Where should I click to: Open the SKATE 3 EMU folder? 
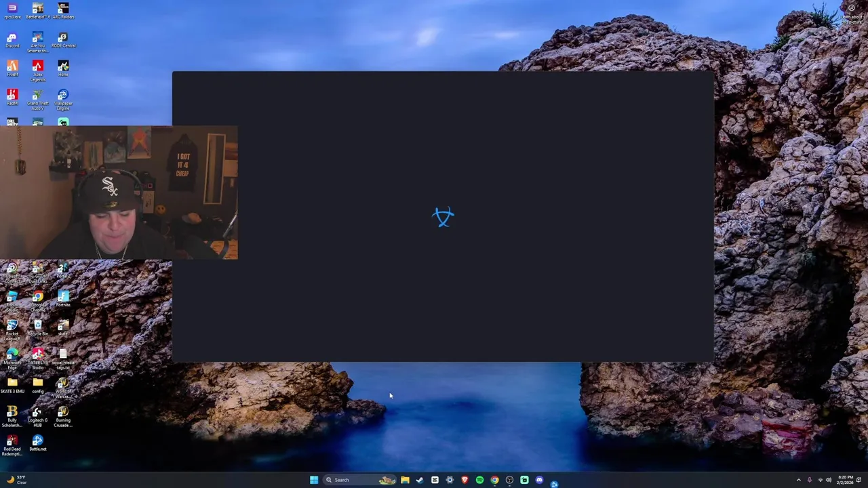point(12,386)
